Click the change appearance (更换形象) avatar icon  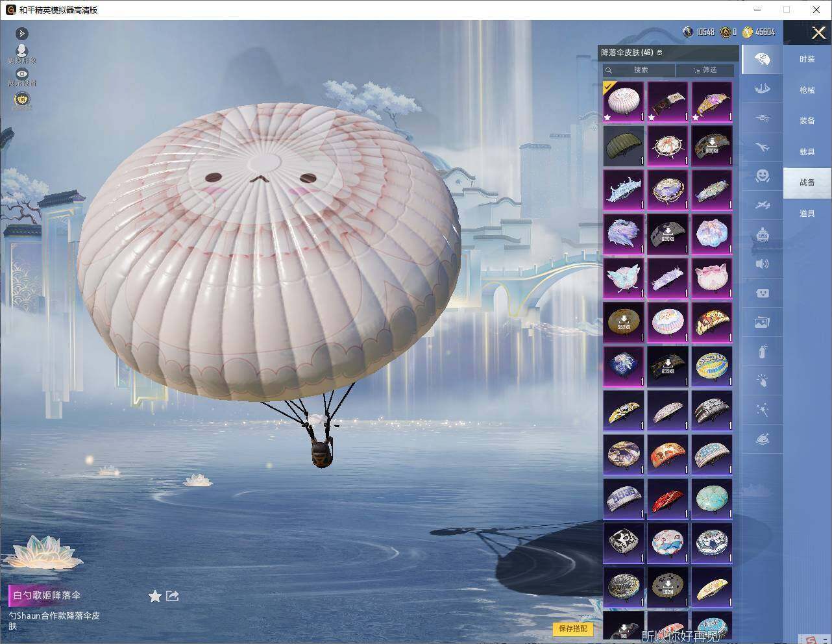[22, 53]
